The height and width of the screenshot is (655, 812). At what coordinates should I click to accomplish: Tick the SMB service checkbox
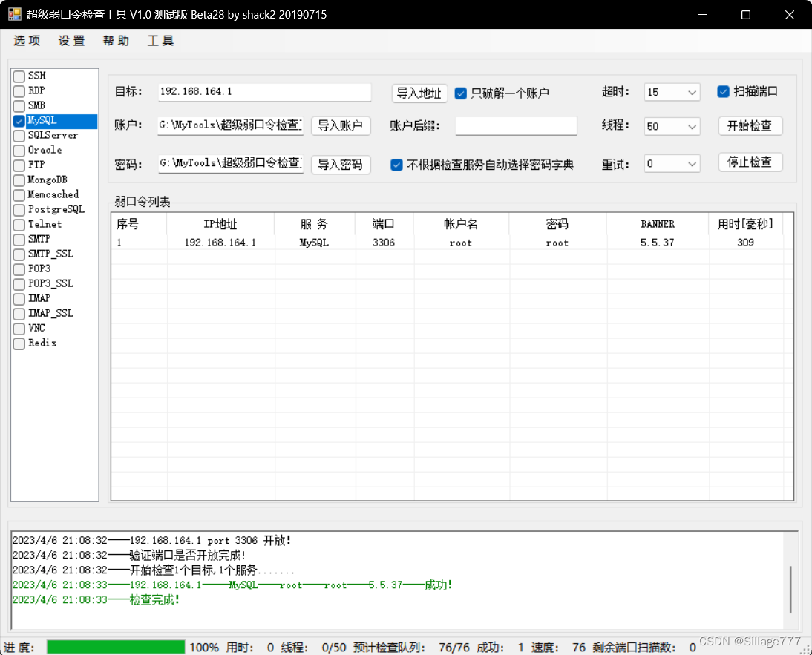coord(19,106)
